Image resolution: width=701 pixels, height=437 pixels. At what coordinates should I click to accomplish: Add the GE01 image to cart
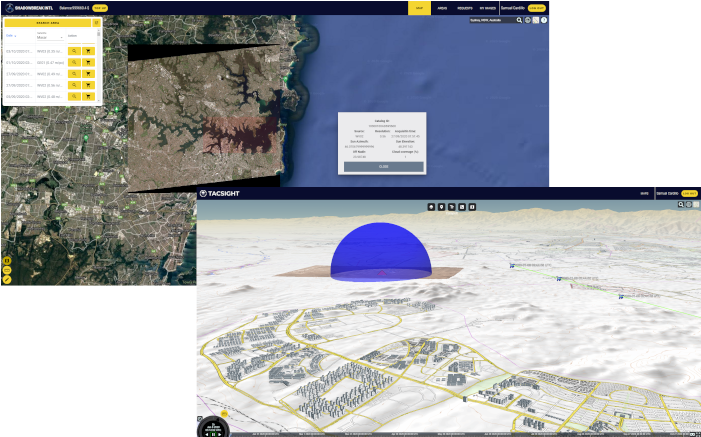coord(89,62)
